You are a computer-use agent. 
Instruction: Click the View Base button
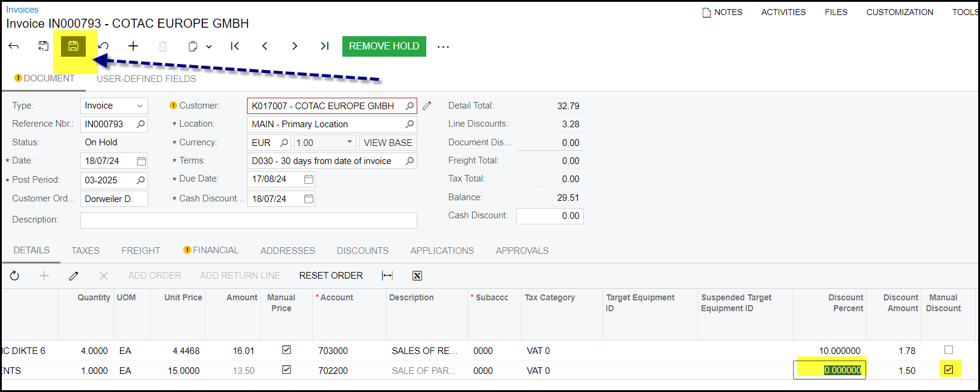(x=388, y=143)
